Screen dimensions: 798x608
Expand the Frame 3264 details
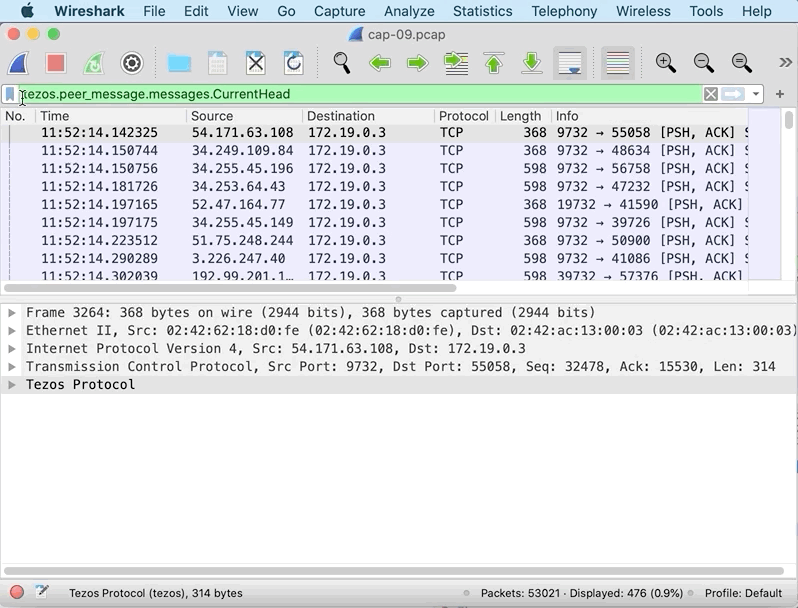(x=11, y=312)
